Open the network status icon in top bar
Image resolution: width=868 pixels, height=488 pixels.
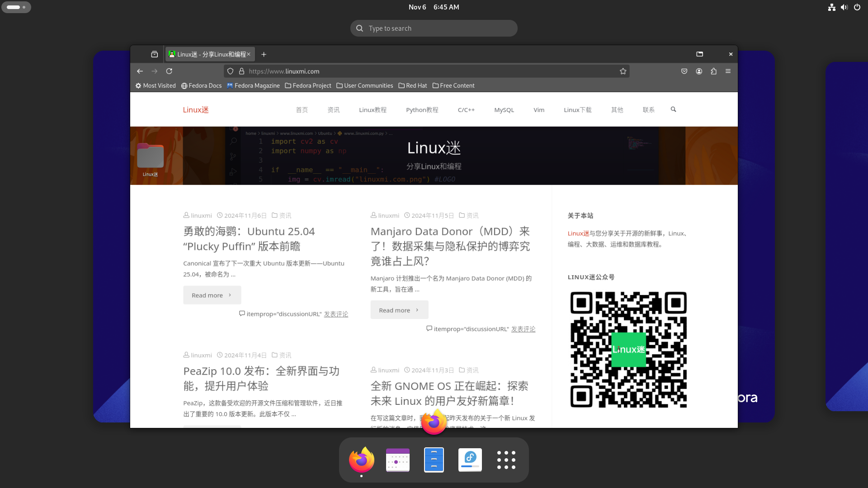(831, 7)
